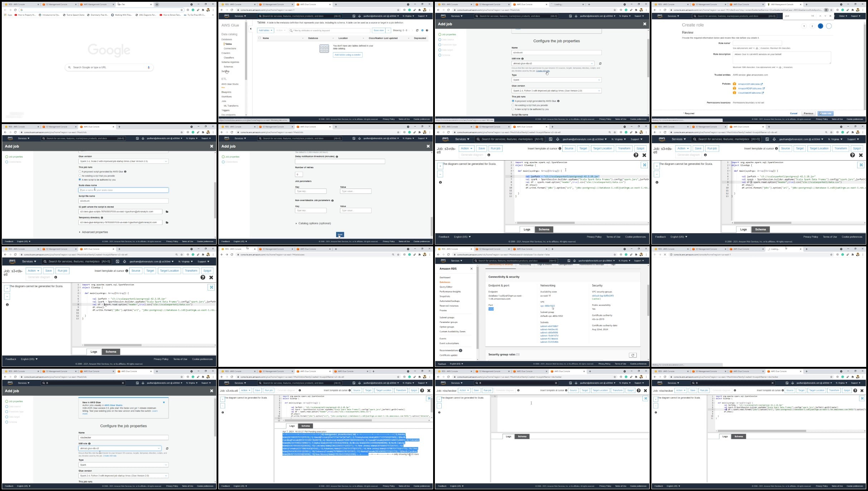Select new script radio in s3-rds-etl properties window

(513, 109)
